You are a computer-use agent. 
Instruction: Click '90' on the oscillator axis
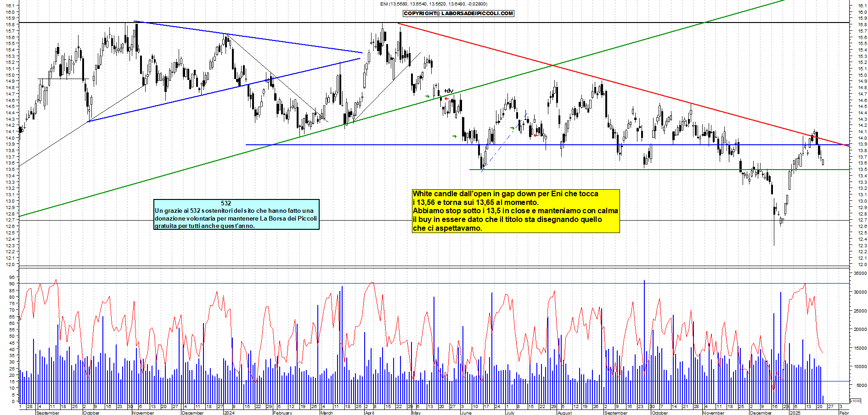point(11,284)
